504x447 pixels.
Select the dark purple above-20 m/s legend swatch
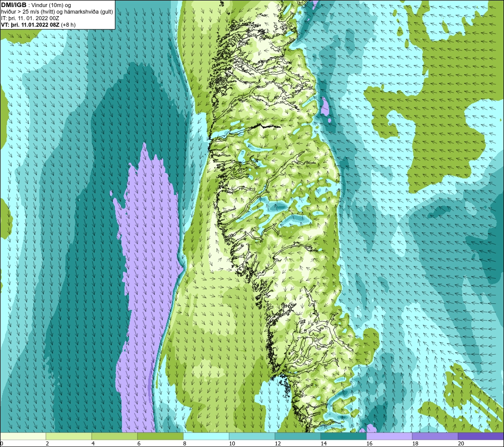point(480,436)
